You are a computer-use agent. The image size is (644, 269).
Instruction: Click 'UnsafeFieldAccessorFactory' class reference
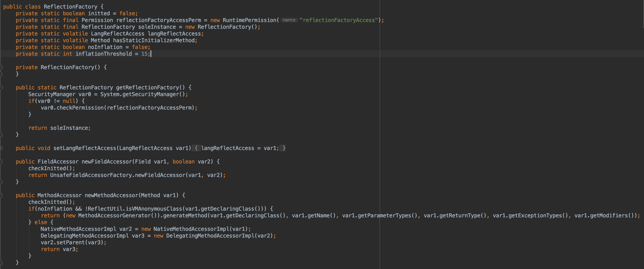91,175
